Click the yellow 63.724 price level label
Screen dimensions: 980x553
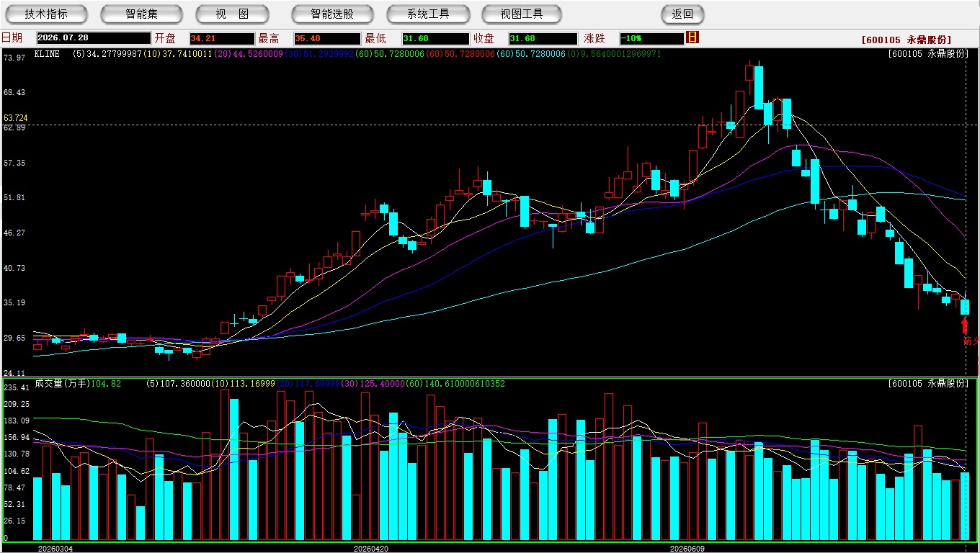(x=16, y=117)
